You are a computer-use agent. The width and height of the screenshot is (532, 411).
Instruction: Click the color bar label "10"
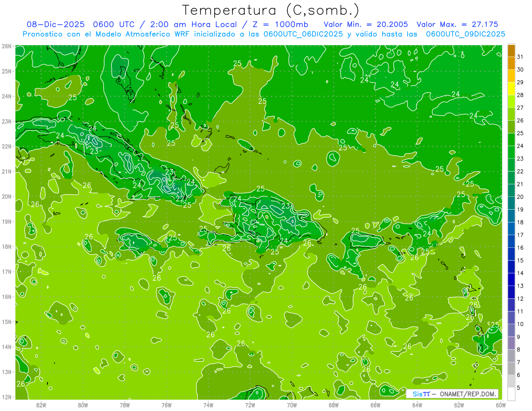point(520,324)
